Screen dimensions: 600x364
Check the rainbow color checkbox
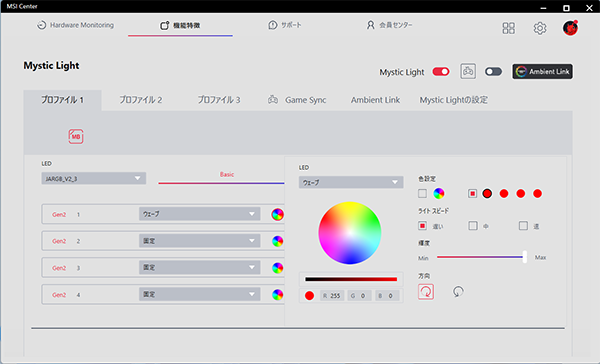[422, 194]
